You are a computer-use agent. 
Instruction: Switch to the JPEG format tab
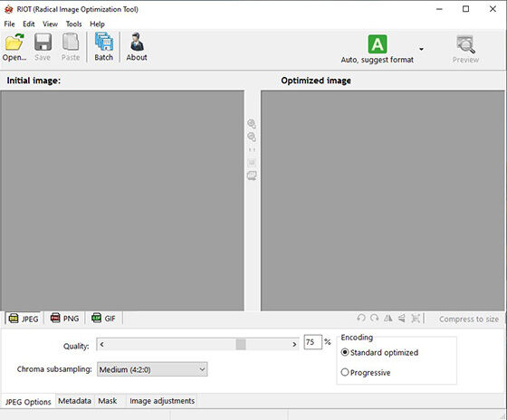pos(24,319)
